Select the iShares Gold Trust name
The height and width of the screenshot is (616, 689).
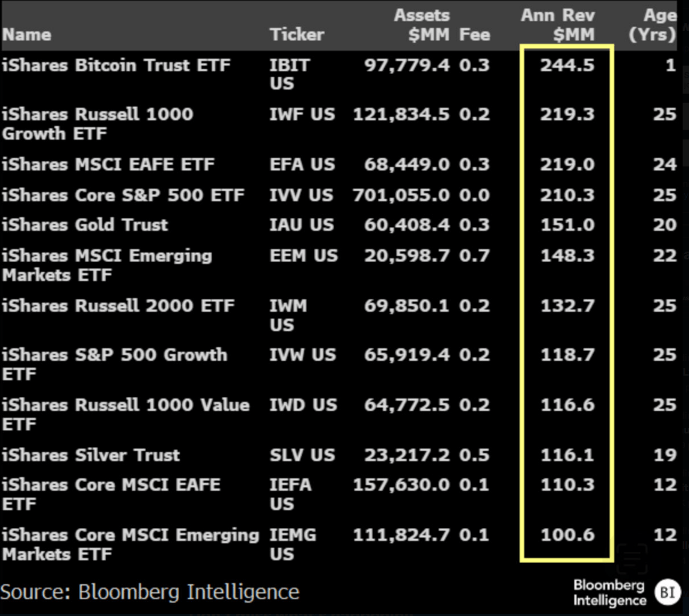(x=85, y=225)
